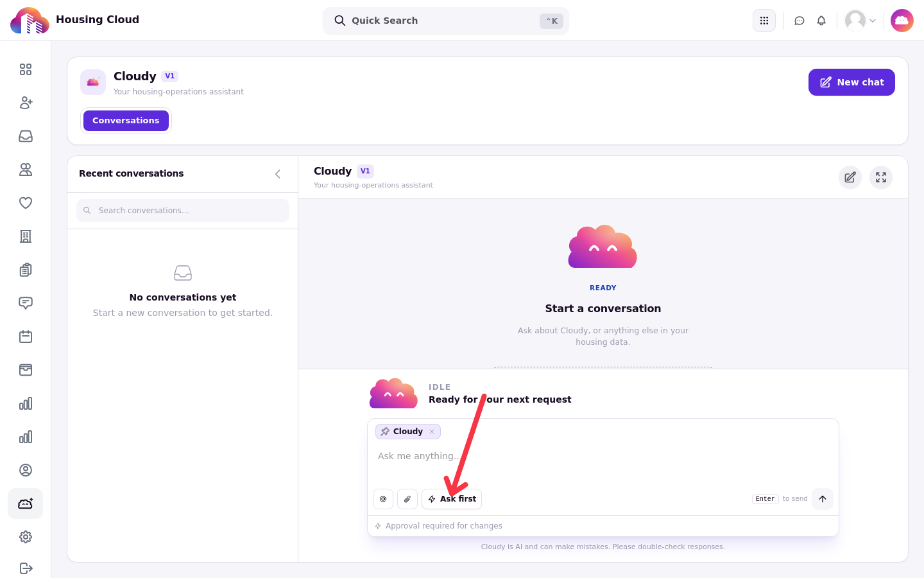Open the settings gear icon in sidebar
The image size is (924, 578).
(x=26, y=537)
